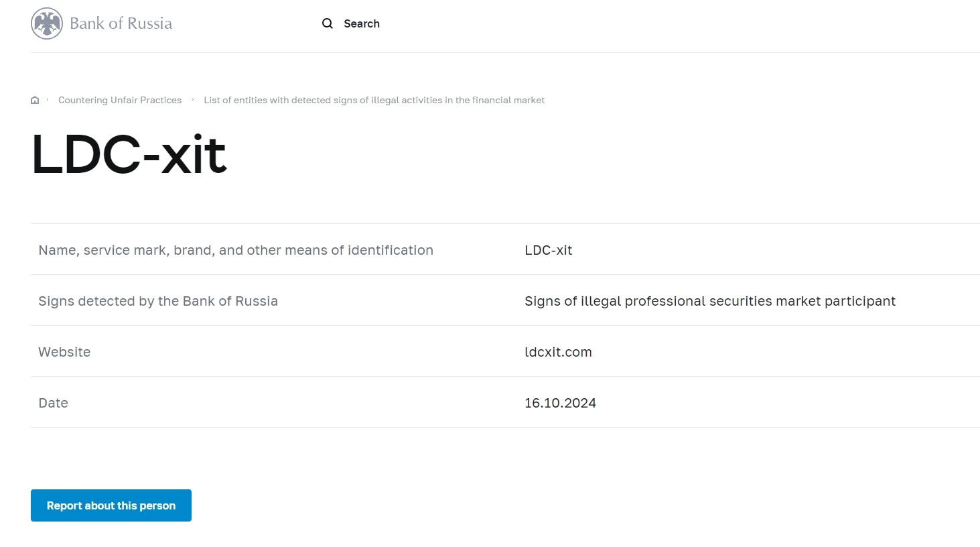This screenshot has width=980, height=547.
Task: Click breadcrumb arrow after Countering Unfair Practices
Action: pyautogui.click(x=193, y=100)
